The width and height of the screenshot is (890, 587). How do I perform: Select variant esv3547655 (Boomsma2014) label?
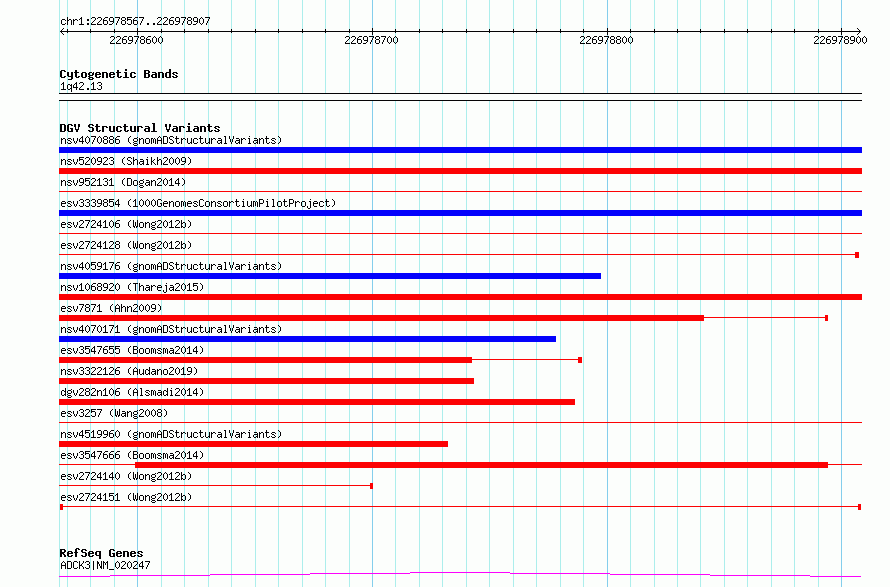coord(132,350)
